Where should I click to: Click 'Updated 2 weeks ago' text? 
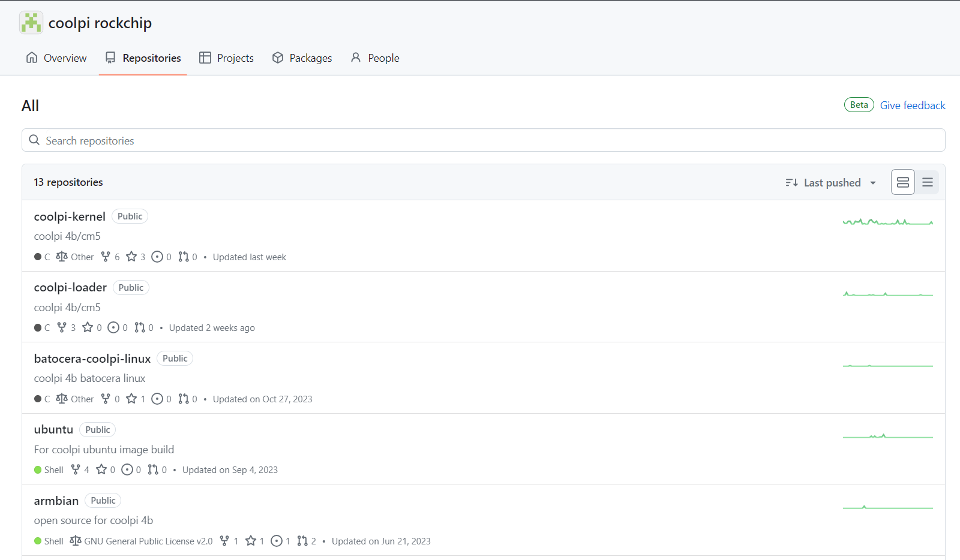212,328
